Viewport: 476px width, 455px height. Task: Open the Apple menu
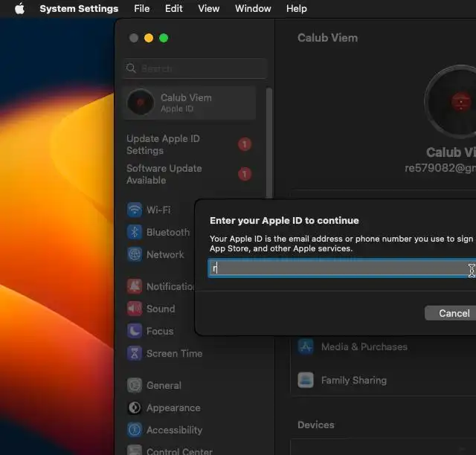coord(20,8)
